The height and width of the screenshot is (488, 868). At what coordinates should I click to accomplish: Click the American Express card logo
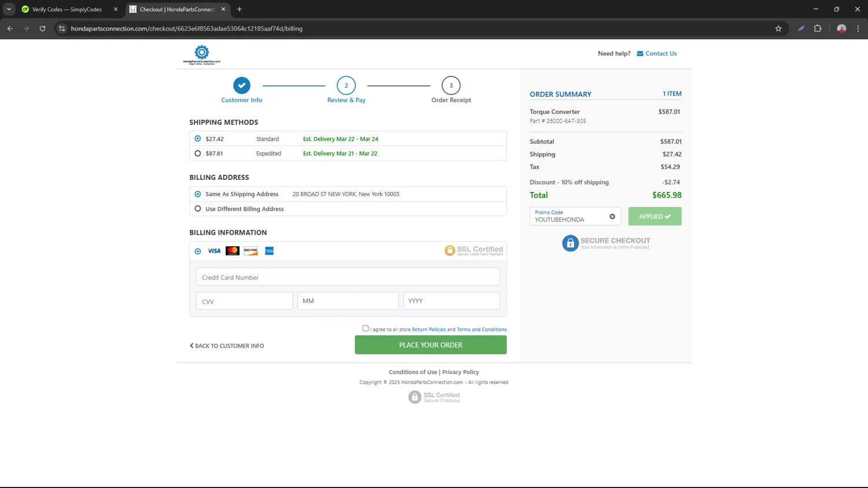(x=269, y=251)
